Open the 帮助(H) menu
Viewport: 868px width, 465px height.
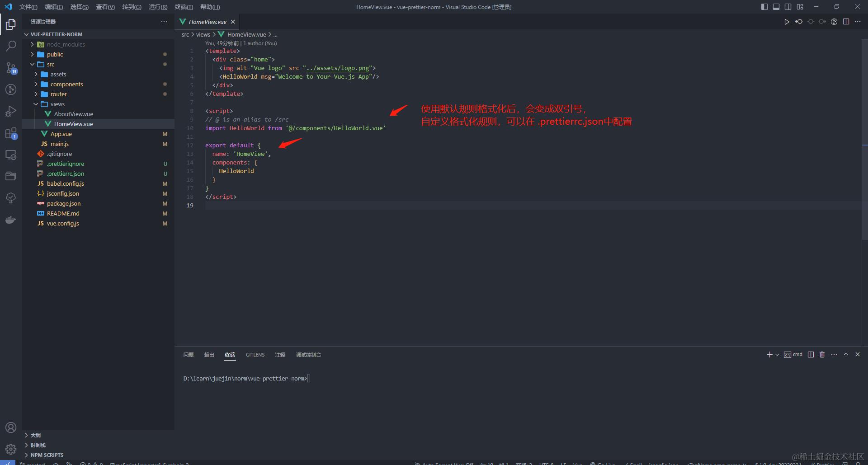pyautogui.click(x=210, y=7)
